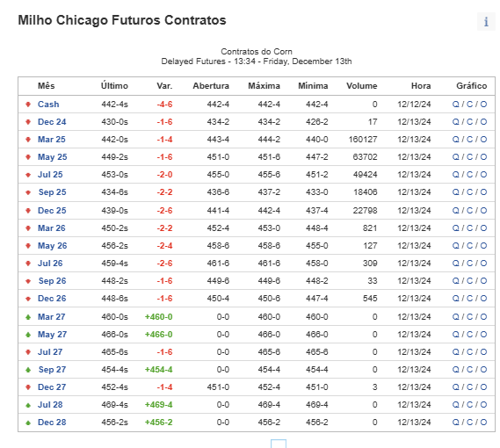Click the red down arrow beside Cash

point(28,105)
